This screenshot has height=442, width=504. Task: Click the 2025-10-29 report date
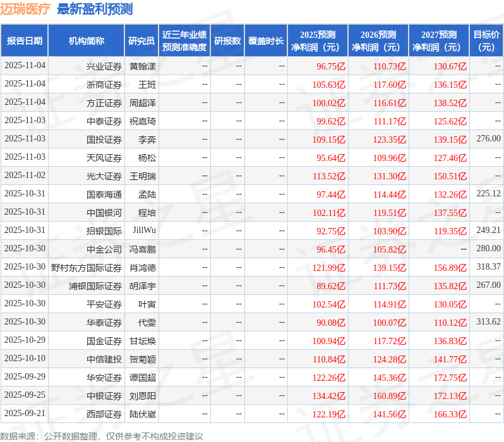click(25, 340)
